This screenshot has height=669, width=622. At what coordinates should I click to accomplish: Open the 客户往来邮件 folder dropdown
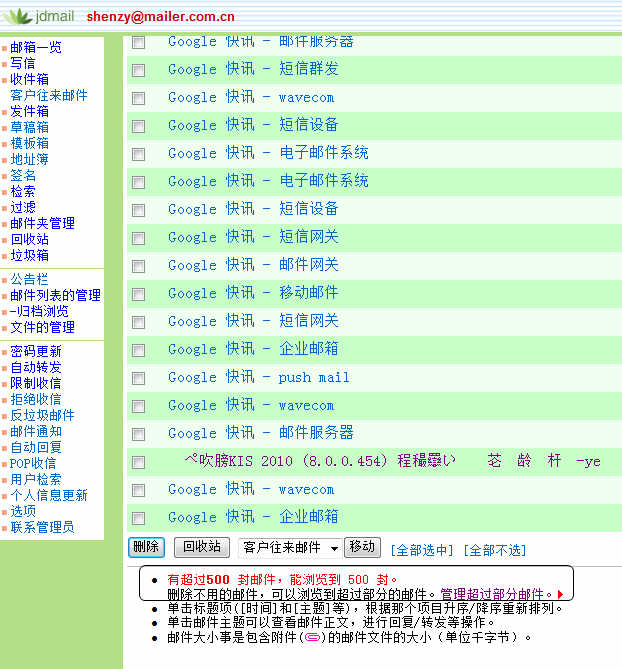(289, 547)
